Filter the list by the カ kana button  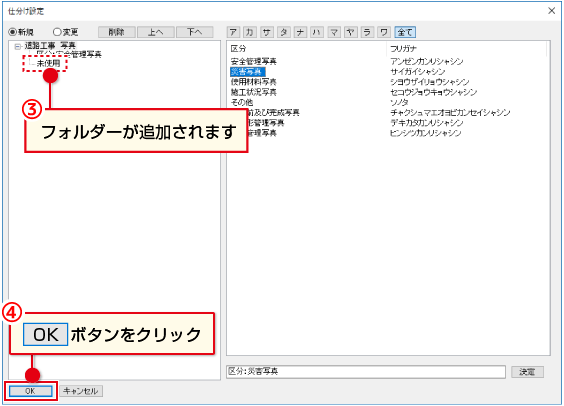click(x=249, y=32)
